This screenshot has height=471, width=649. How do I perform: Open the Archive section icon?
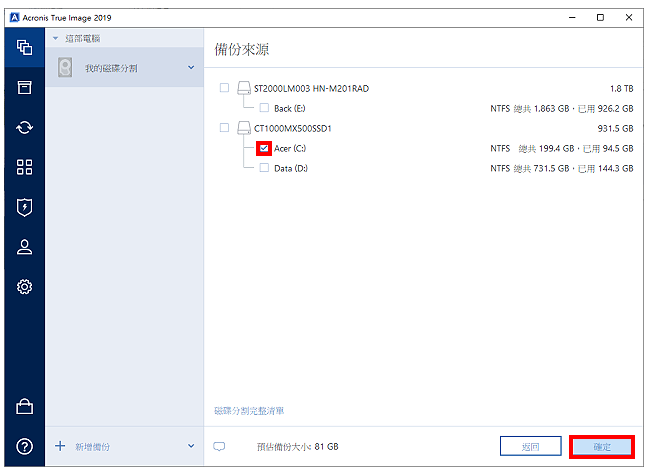coord(24,87)
